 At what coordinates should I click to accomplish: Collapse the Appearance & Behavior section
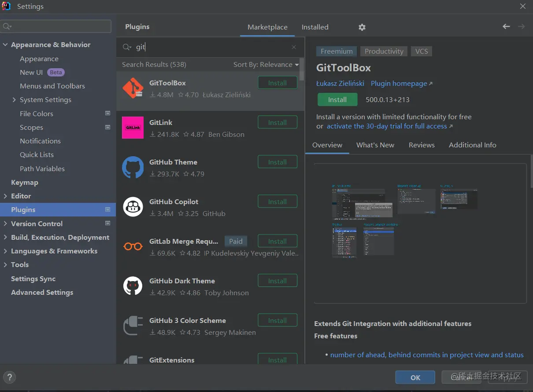[x=5, y=45]
